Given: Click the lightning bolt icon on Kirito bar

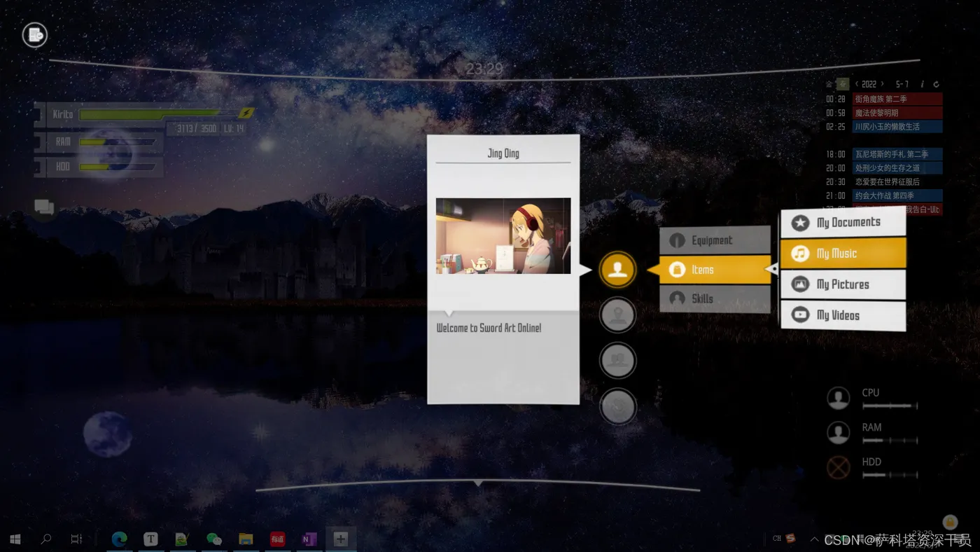Looking at the screenshot, I should pyautogui.click(x=246, y=113).
